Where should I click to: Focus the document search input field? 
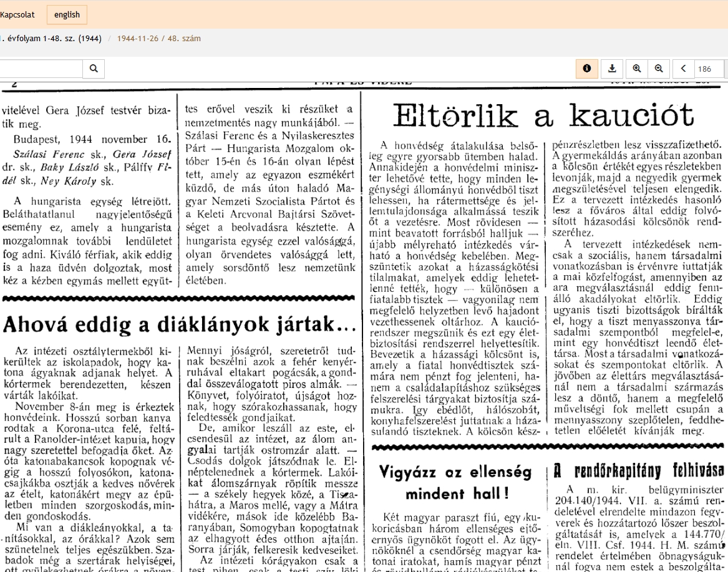pyautogui.click(x=41, y=69)
